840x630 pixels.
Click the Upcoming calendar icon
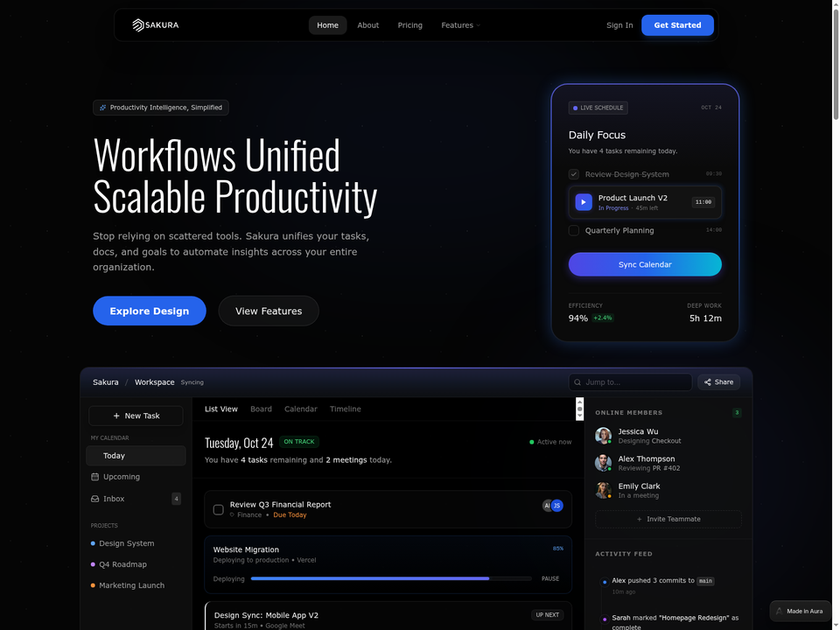click(94, 477)
